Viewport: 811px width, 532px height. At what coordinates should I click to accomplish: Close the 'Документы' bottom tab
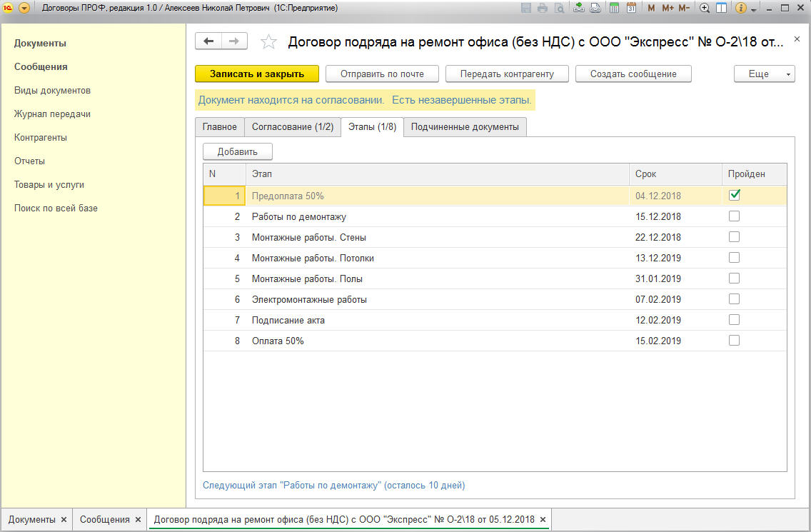64,520
